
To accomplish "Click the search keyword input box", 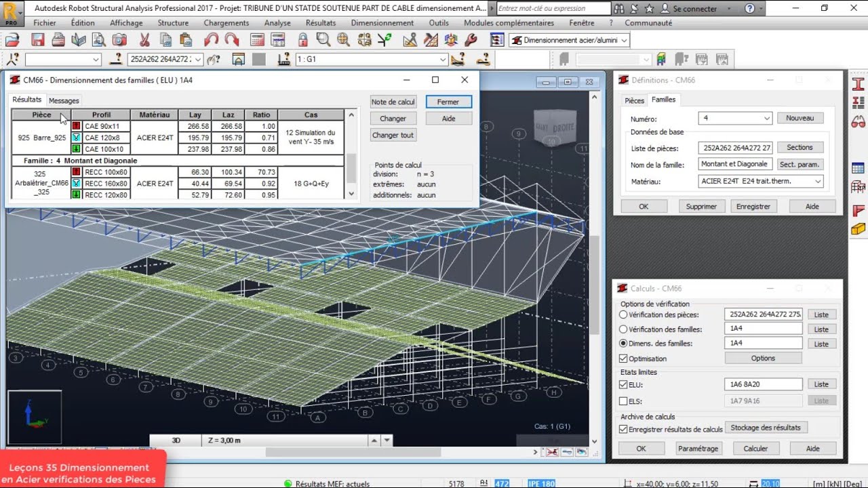I will (x=553, y=9).
